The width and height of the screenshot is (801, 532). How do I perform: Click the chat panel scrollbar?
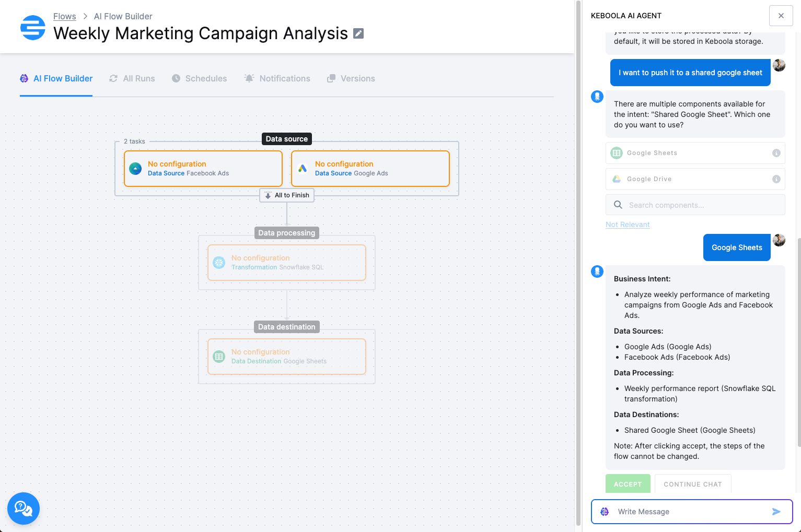click(x=798, y=342)
